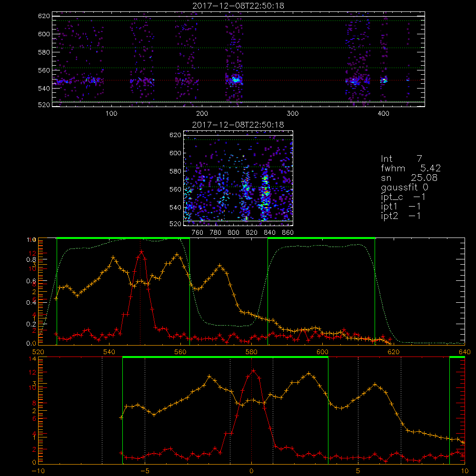The image size is (476, 476).
Task: Click red y-axis label 14 of bottom plot
Action: [x=32, y=359]
